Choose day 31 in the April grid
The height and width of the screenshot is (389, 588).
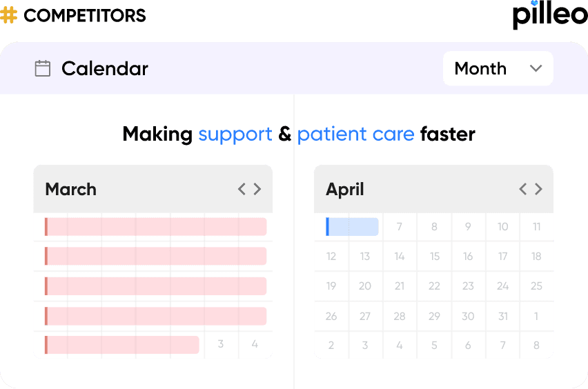click(503, 317)
